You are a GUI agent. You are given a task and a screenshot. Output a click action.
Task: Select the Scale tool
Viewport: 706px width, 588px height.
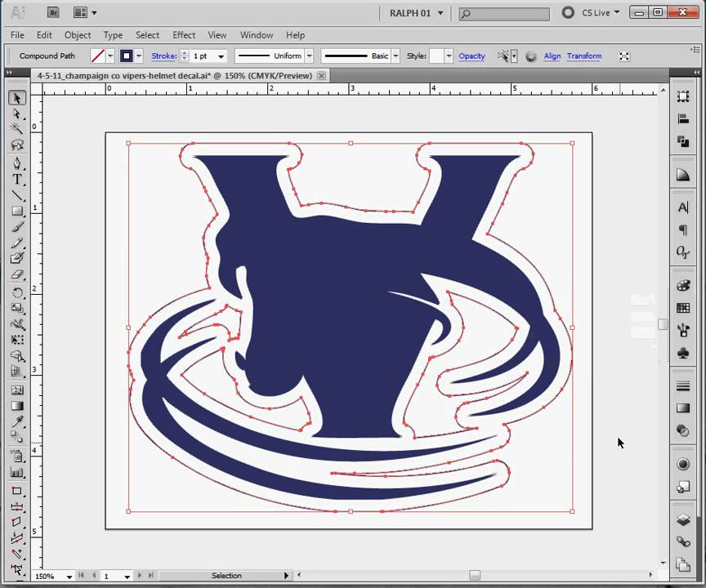point(17,308)
